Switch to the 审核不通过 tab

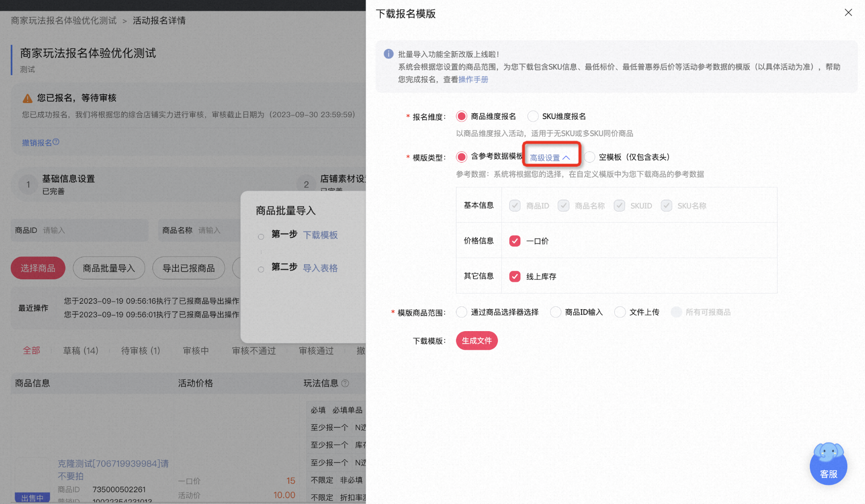click(x=254, y=351)
